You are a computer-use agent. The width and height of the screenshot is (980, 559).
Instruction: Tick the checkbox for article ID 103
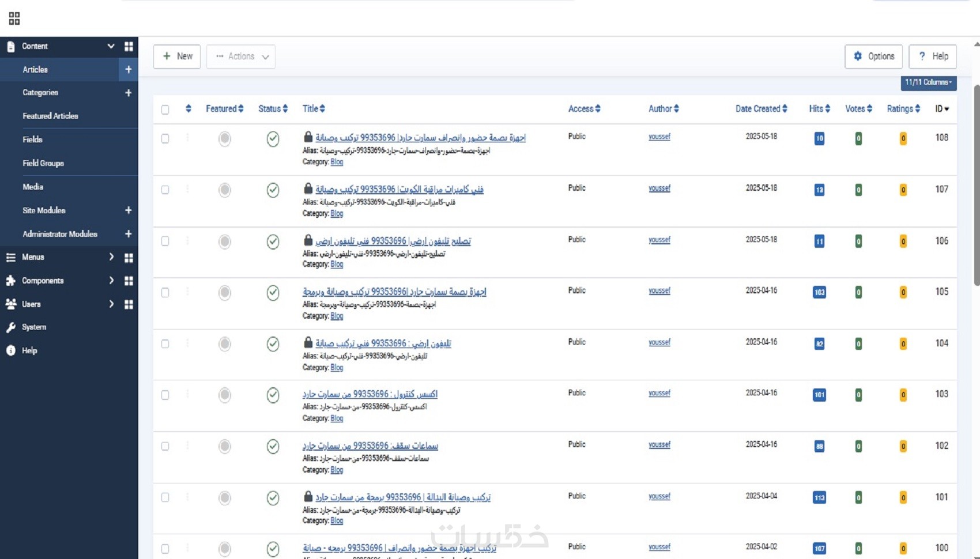click(165, 395)
